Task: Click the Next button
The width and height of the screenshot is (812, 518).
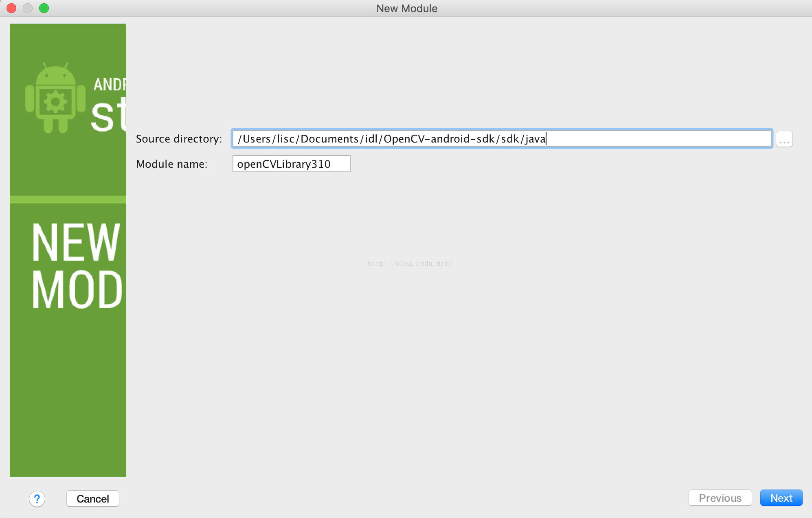Action: click(781, 498)
